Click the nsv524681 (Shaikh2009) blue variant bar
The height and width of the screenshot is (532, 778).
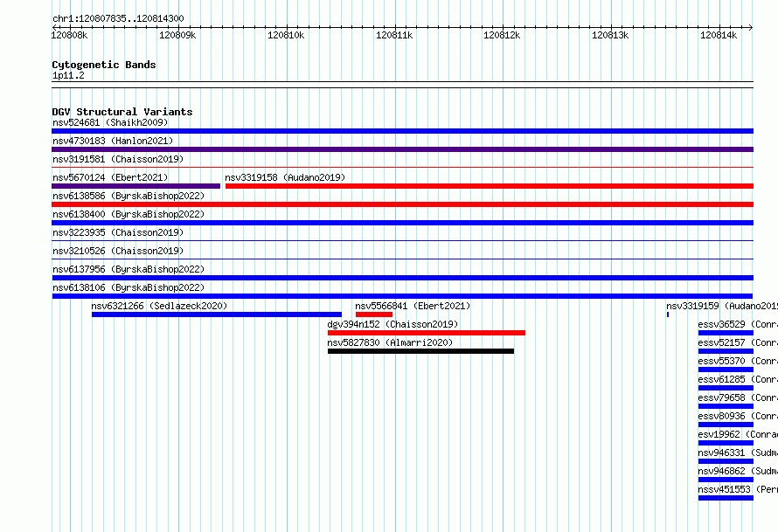click(x=402, y=131)
